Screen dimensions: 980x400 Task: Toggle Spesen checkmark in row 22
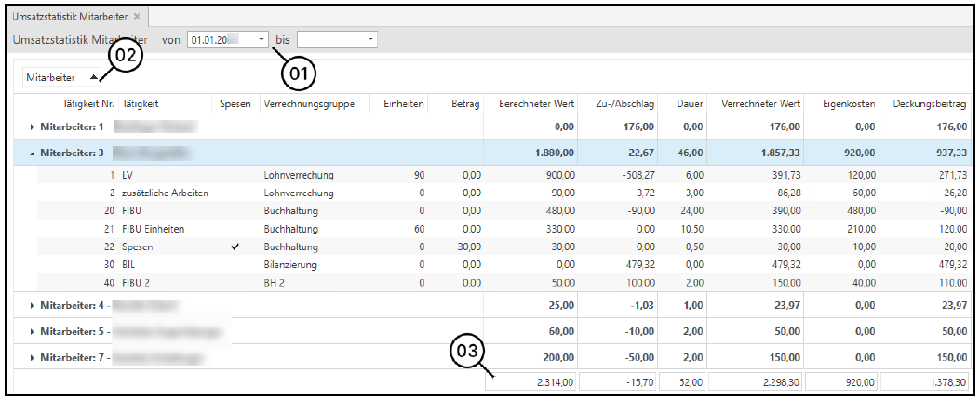235,247
